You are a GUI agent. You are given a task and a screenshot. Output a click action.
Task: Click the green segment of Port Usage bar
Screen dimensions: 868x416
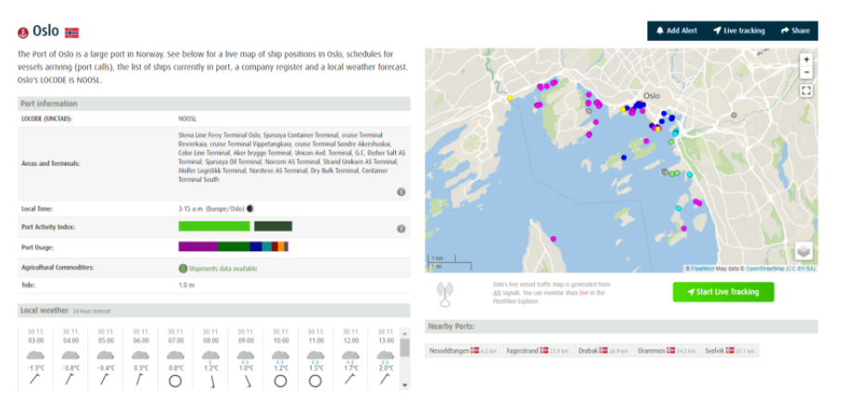(235, 246)
